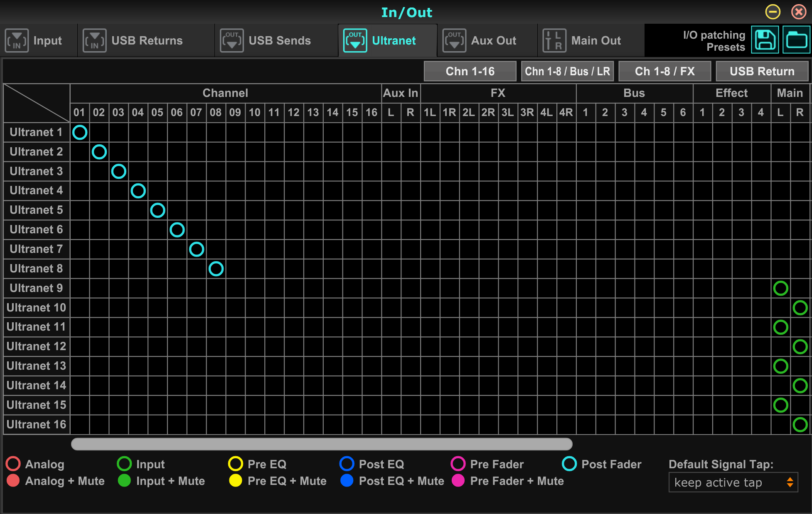
Task: Click the Input tab IN icon
Action: [17, 41]
